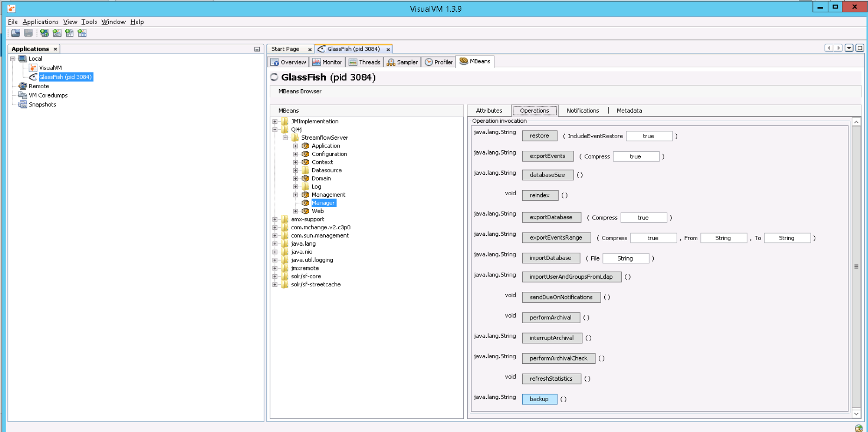Collapse the Local node in Applications
The width and height of the screenshot is (868, 432).
coord(13,59)
